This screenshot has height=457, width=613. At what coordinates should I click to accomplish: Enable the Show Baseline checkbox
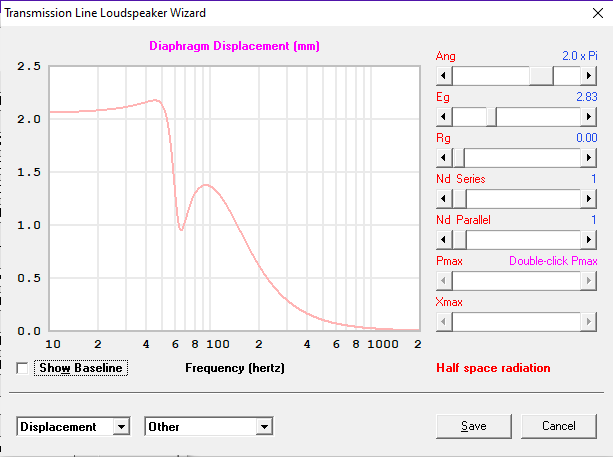(22, 368)
